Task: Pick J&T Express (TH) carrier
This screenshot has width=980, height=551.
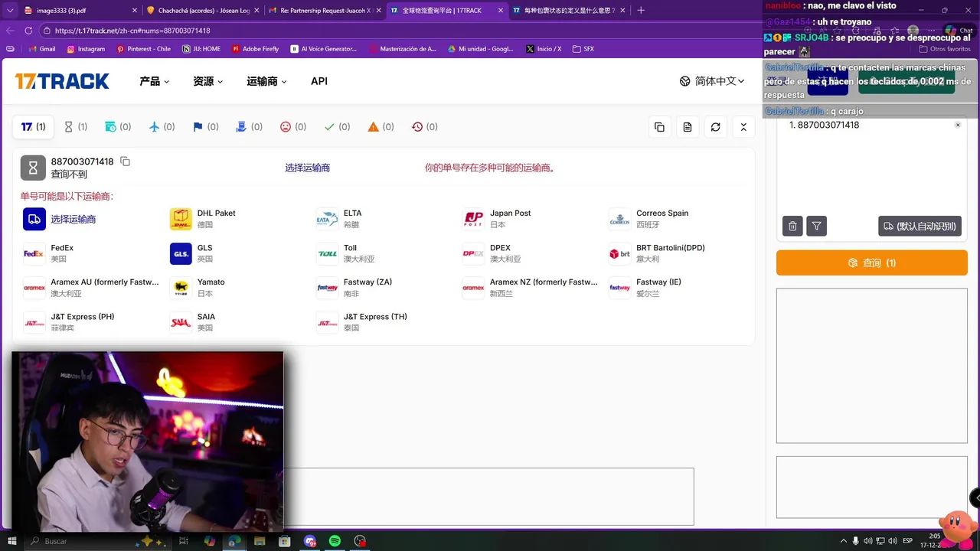Action: tap(362, 322)
